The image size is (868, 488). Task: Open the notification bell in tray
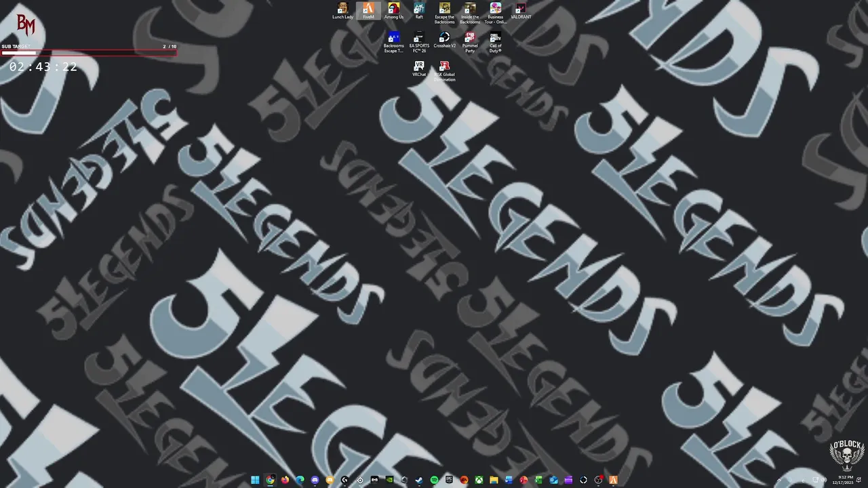pos(859,480)
